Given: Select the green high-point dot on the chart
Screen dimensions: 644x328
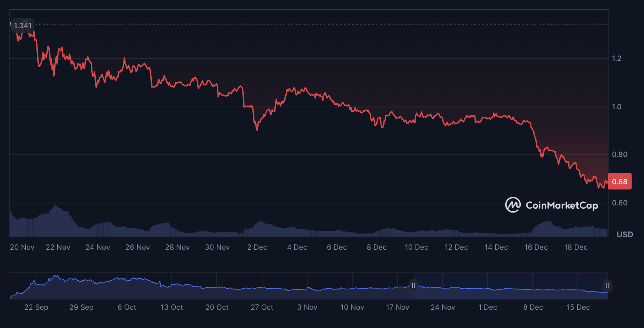Looking at the screenshot, I should (x=11, y=24).
